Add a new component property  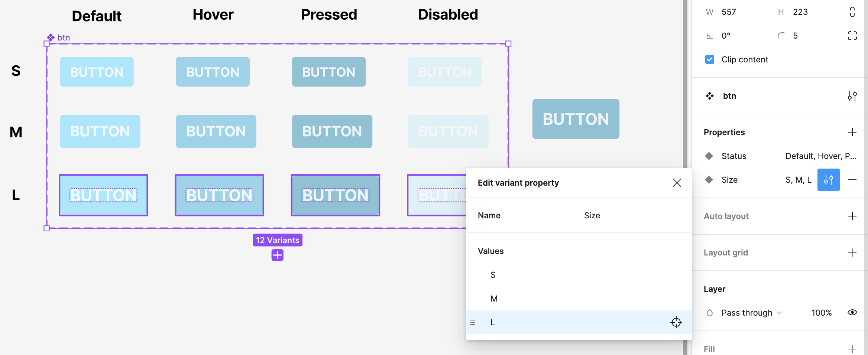852,132
